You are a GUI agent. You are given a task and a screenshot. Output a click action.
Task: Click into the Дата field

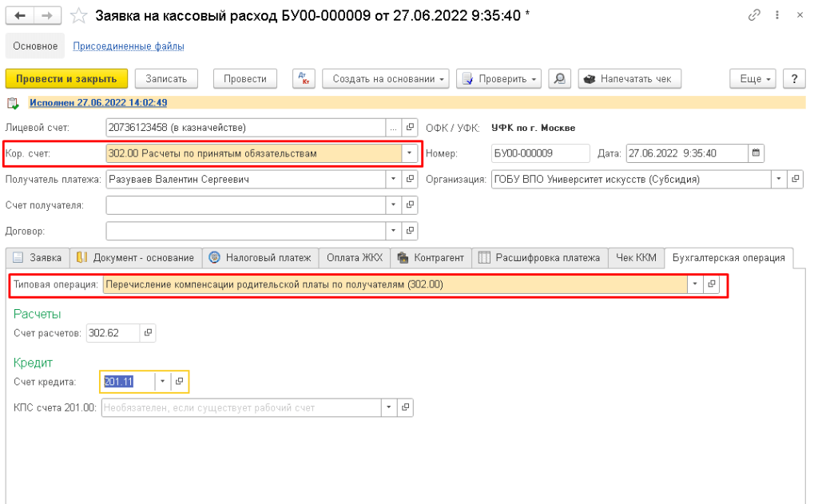[686, 153]
